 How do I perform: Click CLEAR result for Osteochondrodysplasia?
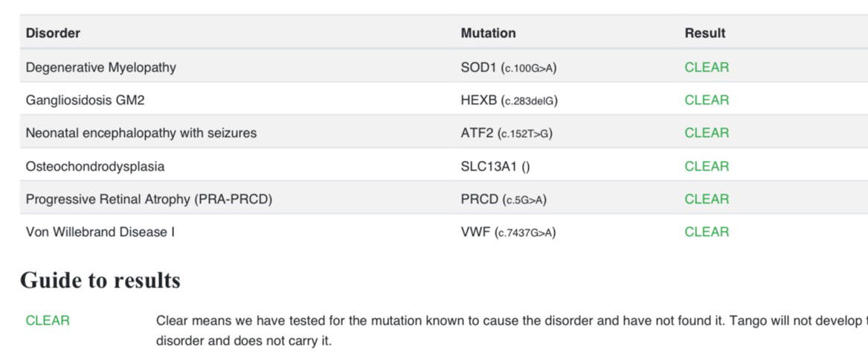coord(707,166)
